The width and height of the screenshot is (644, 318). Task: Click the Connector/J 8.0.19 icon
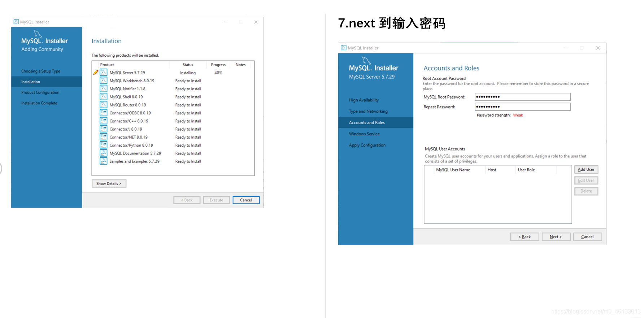point(103,129)
